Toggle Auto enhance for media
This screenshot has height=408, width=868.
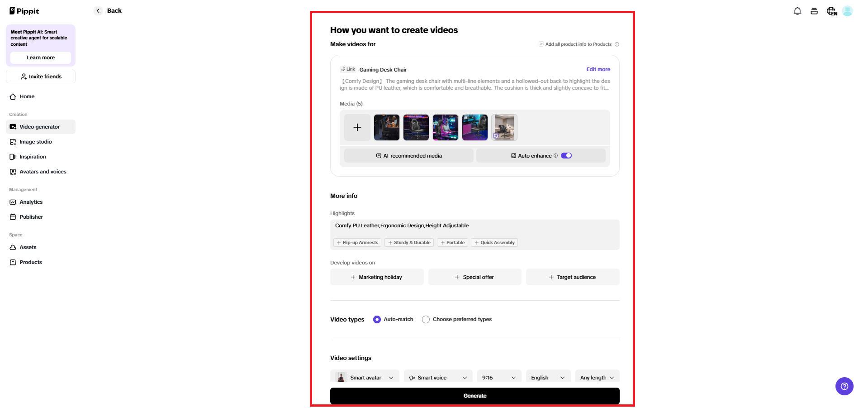pos(565,155)
